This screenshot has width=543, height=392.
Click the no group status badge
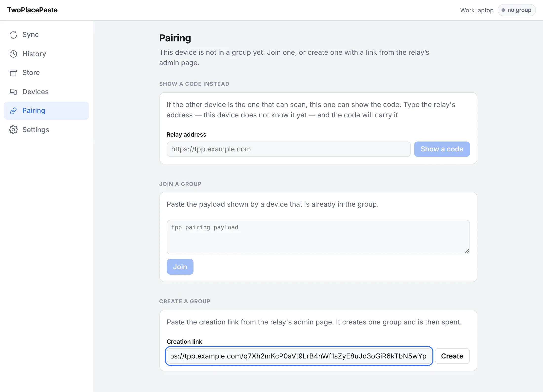[x=517, y=10]
